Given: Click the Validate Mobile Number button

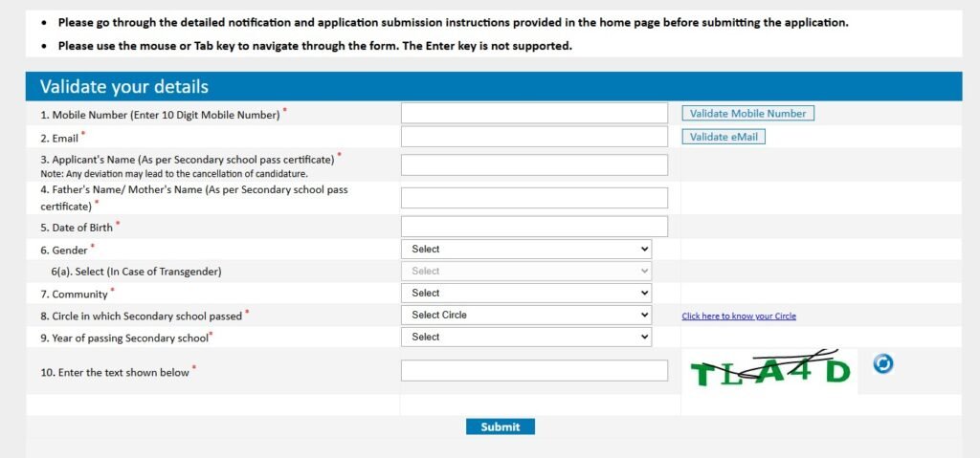Looking at the screenshot, I should 748,114.
